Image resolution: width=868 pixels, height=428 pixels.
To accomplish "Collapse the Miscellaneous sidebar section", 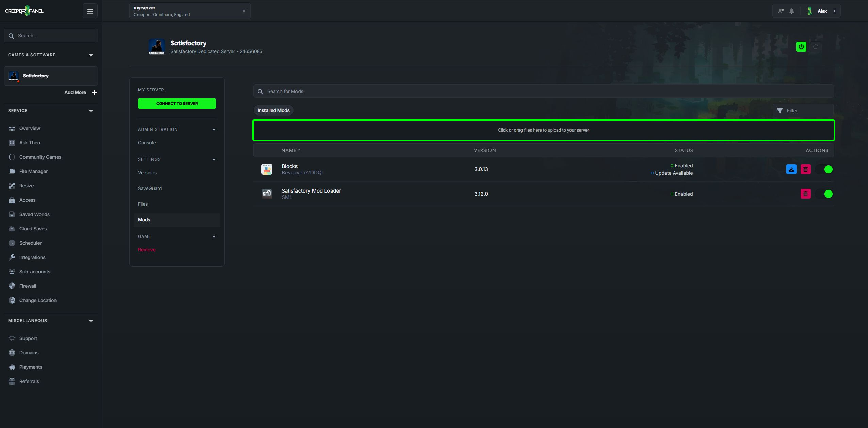I will click(91, 321).
